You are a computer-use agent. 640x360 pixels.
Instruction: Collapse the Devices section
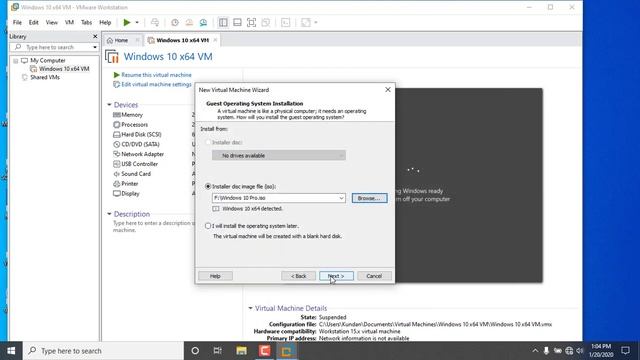[x=109, y=105]
